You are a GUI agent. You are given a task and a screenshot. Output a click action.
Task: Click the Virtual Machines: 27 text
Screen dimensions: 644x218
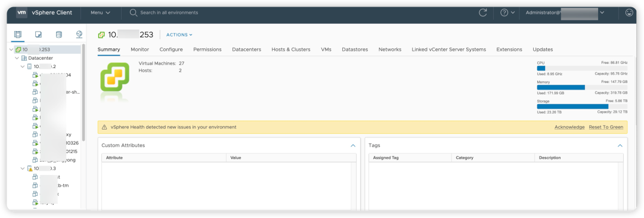[x=162, y=63]
